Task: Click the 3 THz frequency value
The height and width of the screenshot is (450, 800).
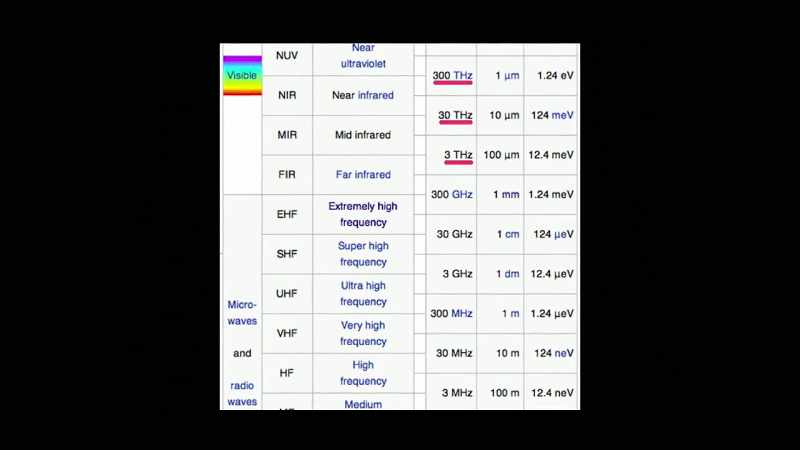Action: [458, 155]
